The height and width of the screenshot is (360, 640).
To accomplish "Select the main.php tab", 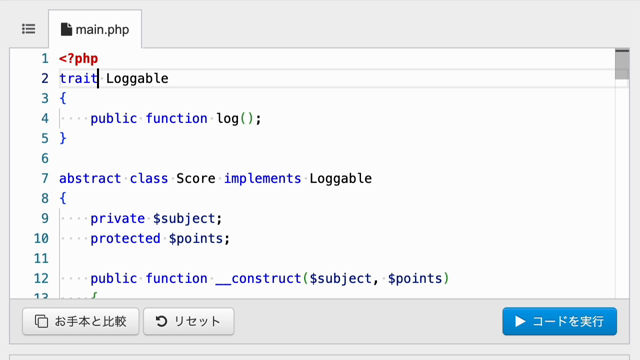I will (95, 29).
